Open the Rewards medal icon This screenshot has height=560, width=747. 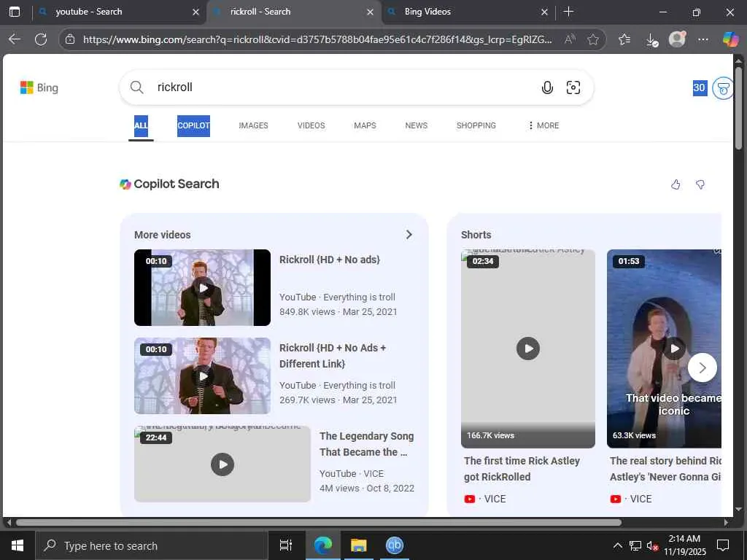723,88
